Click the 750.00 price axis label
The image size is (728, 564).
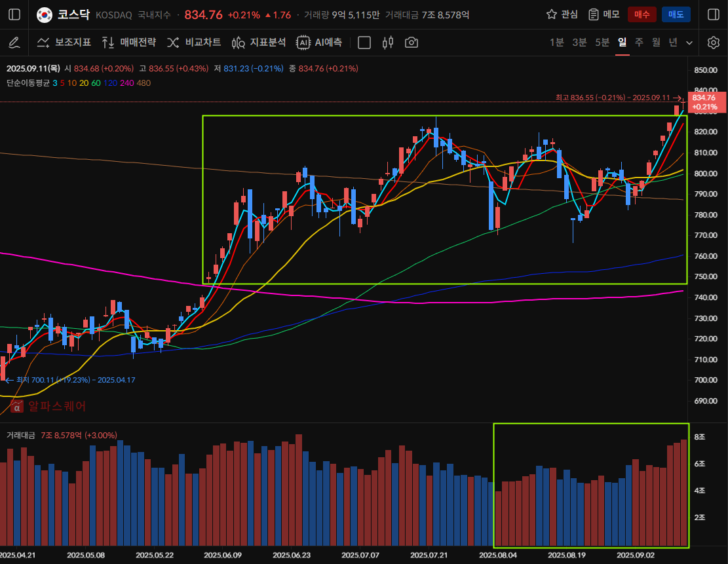click(x=706, y=276)
